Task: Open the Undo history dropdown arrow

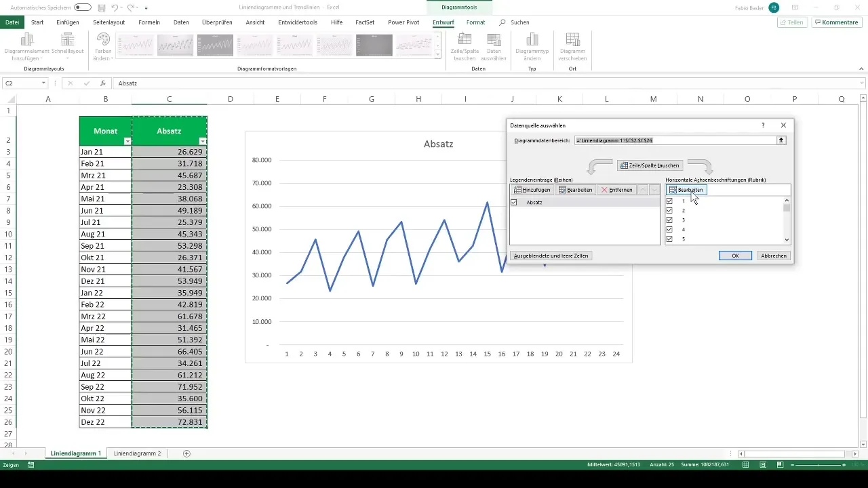Action: [x=121, y=7]
